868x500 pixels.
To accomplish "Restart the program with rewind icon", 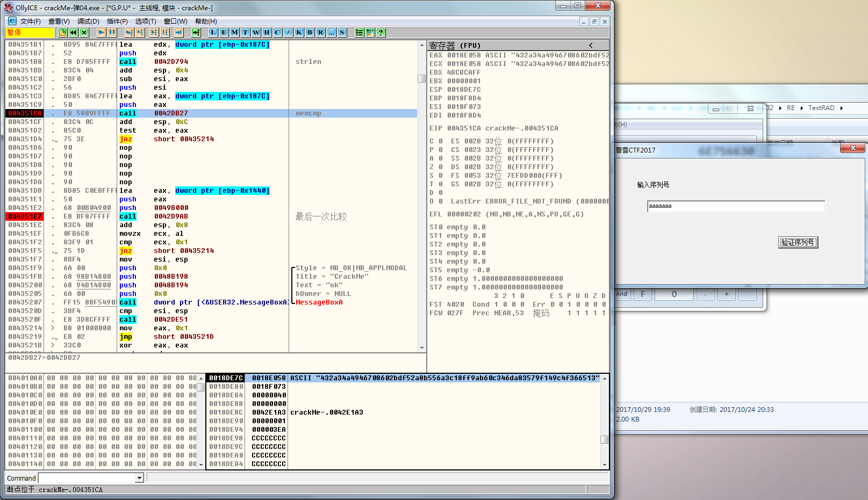I will click(73, 32).
